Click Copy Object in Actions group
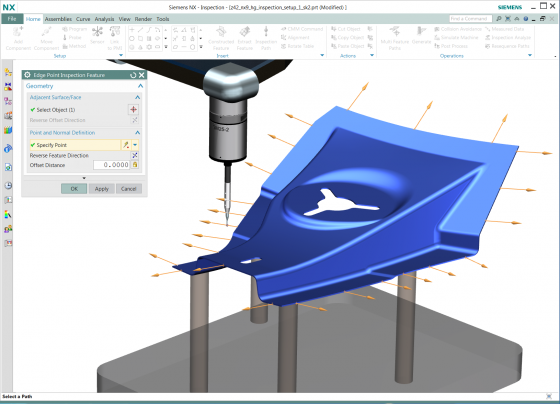 [348, 38]
